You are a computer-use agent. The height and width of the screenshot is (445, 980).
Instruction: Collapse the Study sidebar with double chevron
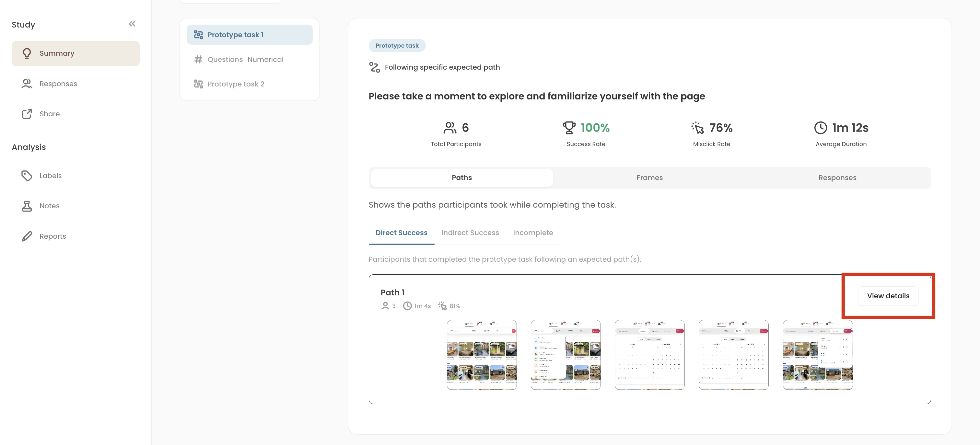click(132, 24)
